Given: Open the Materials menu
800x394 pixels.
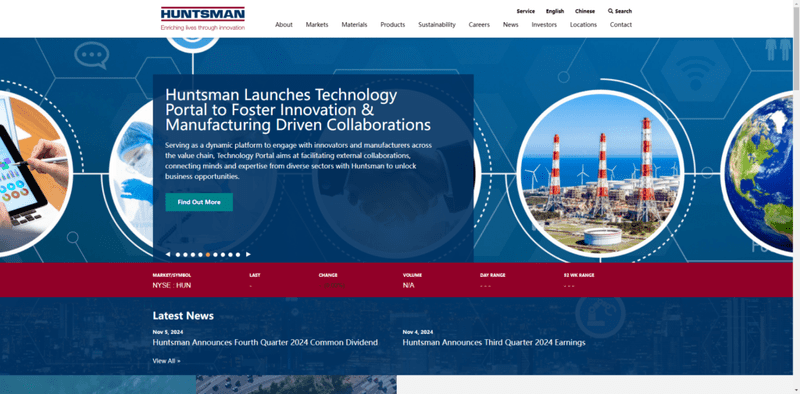Looking at the screenshot, I should [354, 24].
